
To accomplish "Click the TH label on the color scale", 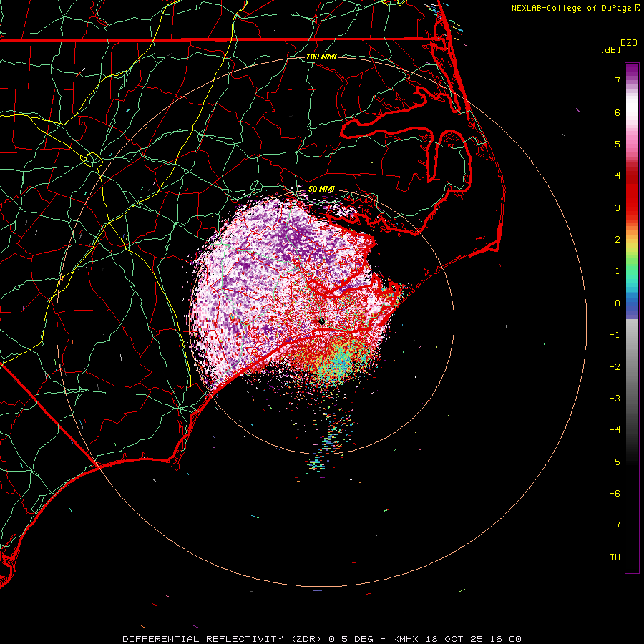I will tap(615, 557).
